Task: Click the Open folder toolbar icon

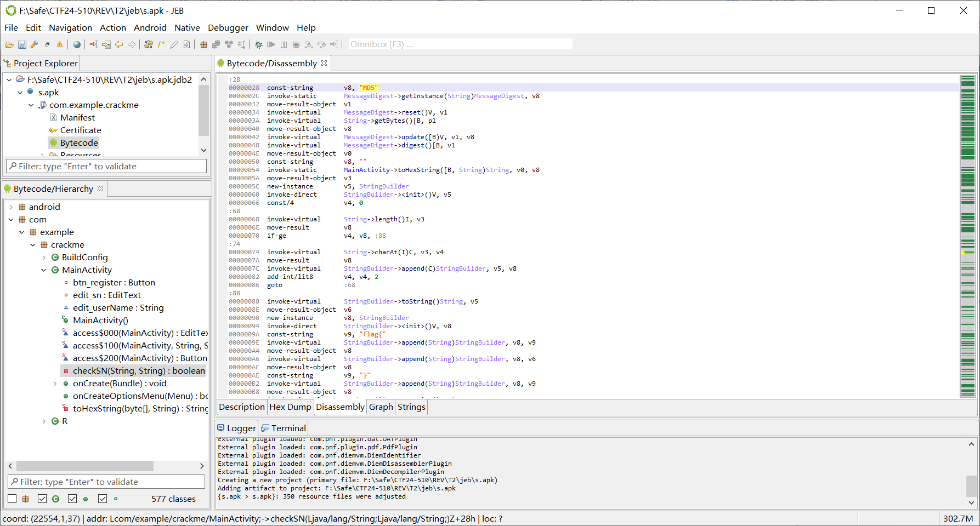Action: click(9, 44)
